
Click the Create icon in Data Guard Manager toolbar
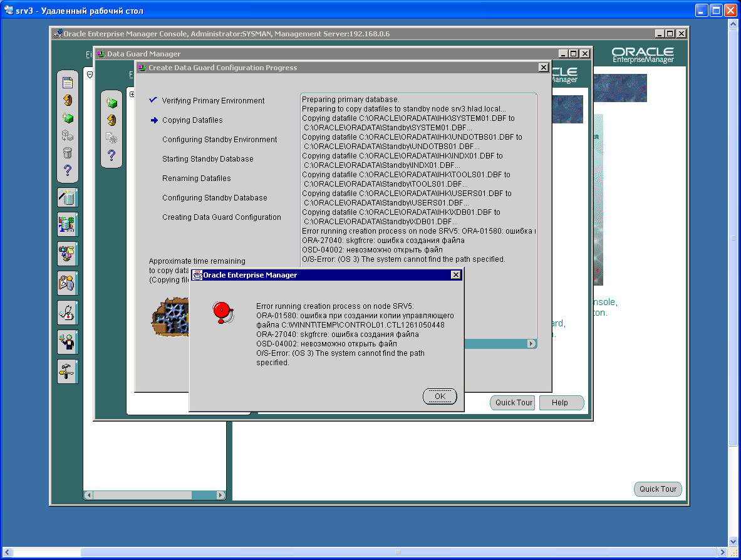111,103
